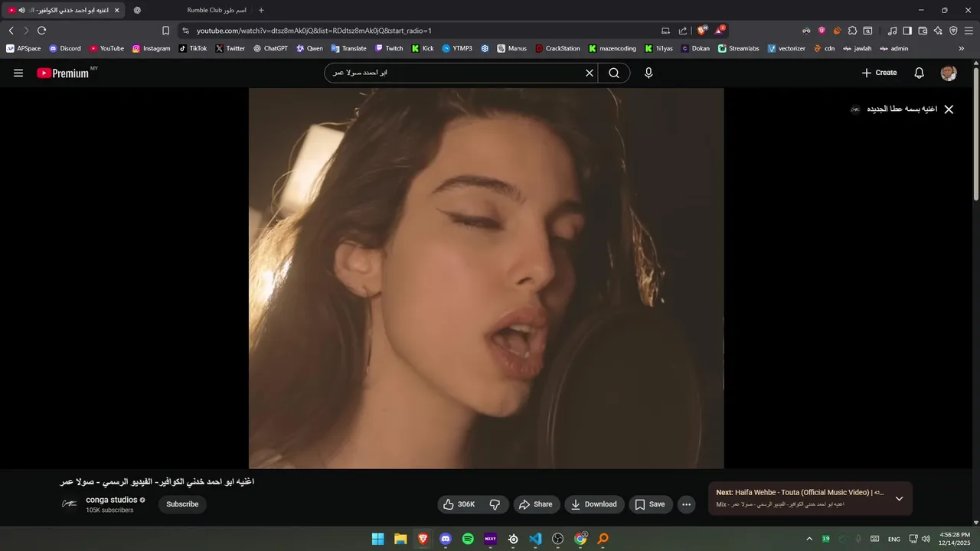This screenshot has width=980, height=551.
Task: Click the YouTube Premium logo
Action: pos(64,73)
